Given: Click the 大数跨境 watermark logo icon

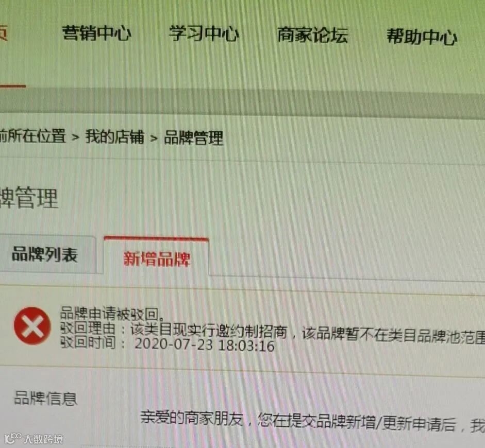Looking at the screenshot, I should click(12, 438).
